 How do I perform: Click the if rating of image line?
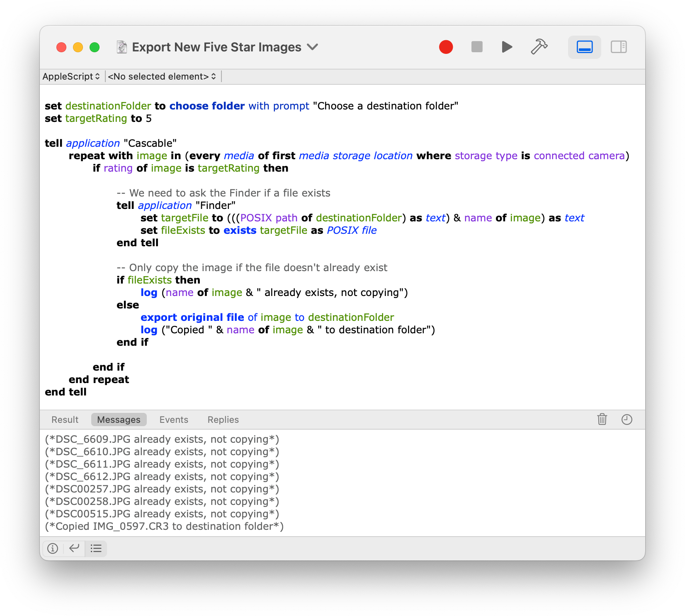(191, 168)
